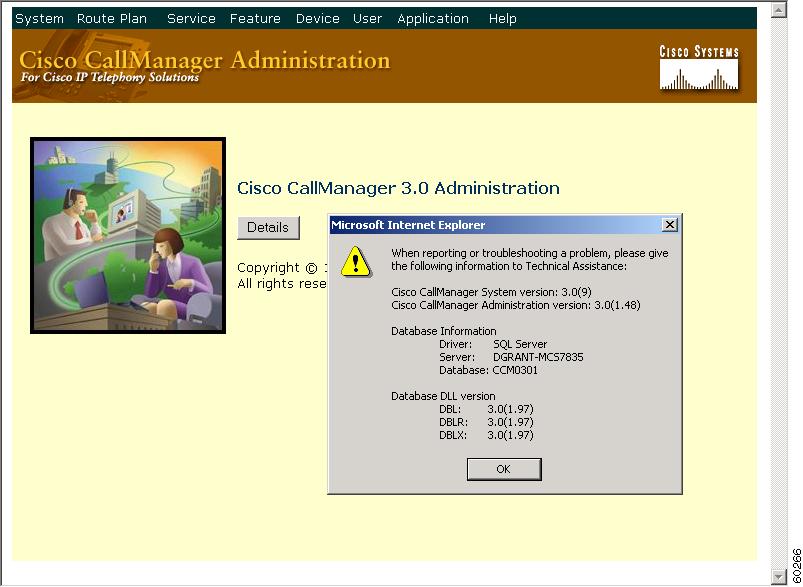Click the 'Driver: SQL Server' line

[493, 344]
